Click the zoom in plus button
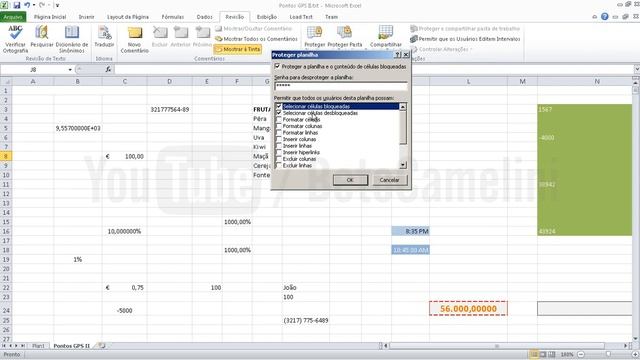The image size is (640, 360). tap(636, 354)
